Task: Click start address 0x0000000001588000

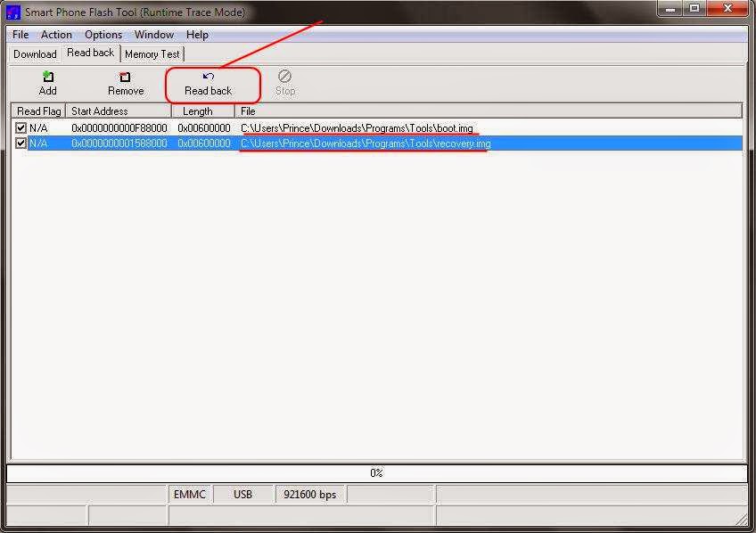Action: click(119, 143)
